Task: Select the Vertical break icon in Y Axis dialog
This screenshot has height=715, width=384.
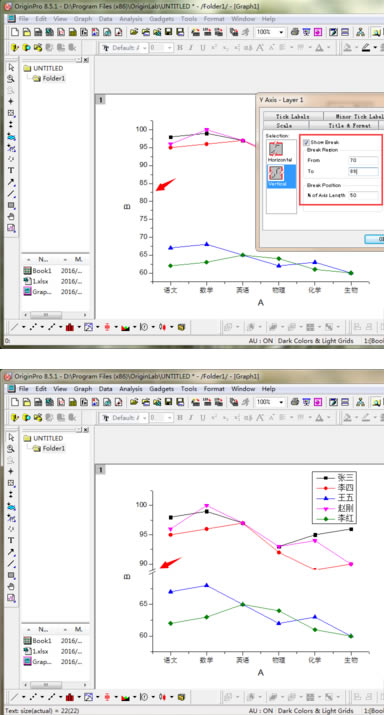Action: [276, 173]
